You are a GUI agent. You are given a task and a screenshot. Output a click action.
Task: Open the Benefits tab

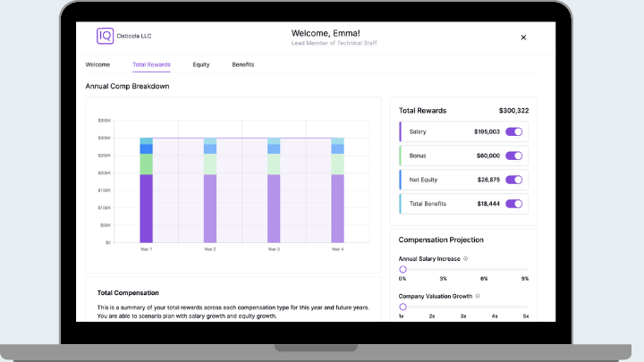pos(242,64)
